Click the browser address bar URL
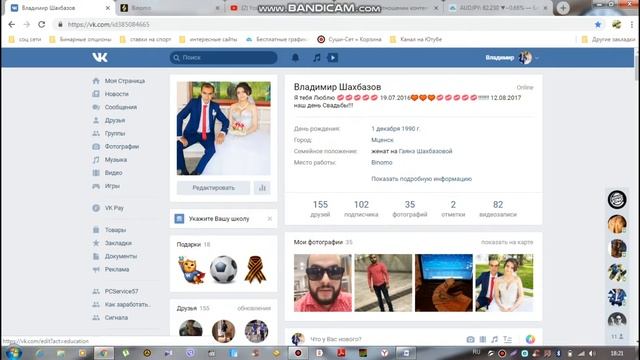The image size is (640, 360). coord(108,24)
